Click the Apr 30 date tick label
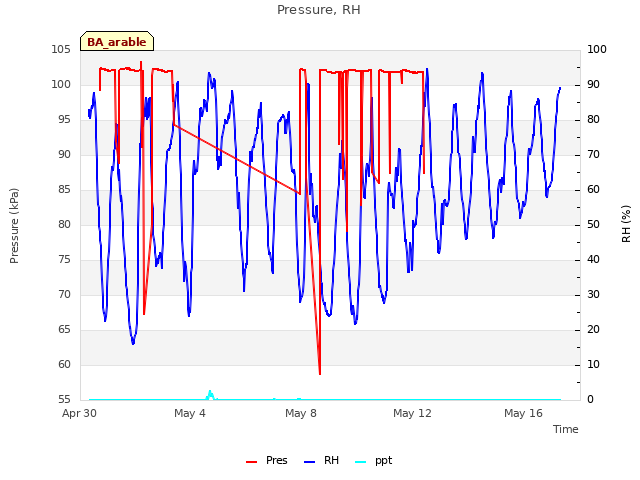The image size is (640, 480). click(x=79, y=413)
